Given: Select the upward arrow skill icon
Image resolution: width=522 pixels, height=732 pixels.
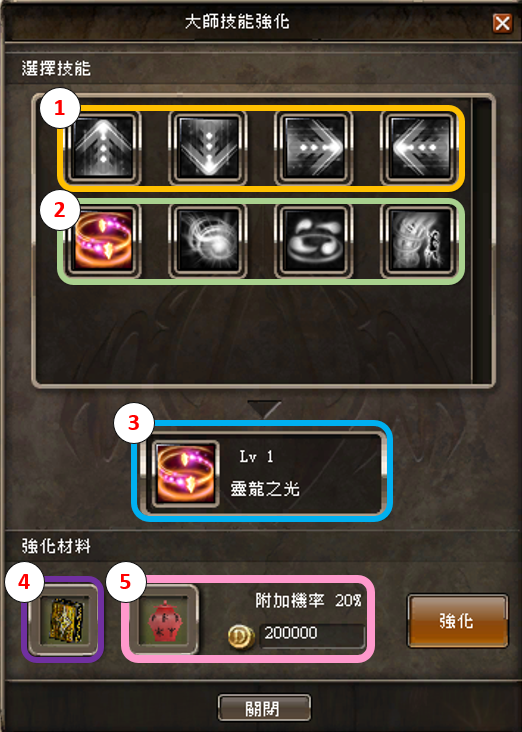Looking at the screenshot, I should tap(103, 148).
